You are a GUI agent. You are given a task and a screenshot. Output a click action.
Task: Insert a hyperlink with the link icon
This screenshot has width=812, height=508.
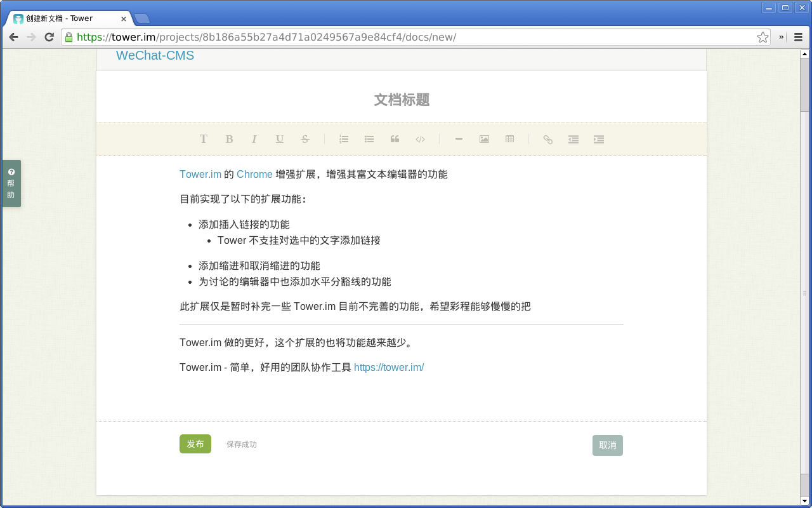point(548,139)
